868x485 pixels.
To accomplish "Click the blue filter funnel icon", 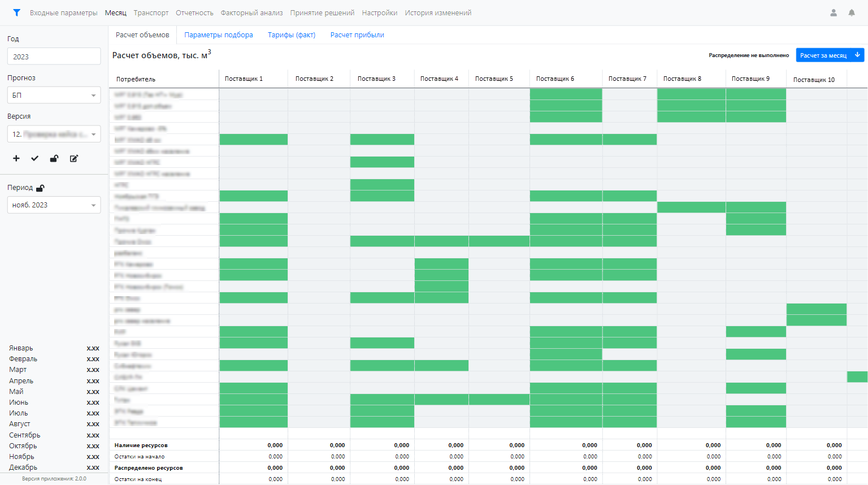I will click(16, 12).
